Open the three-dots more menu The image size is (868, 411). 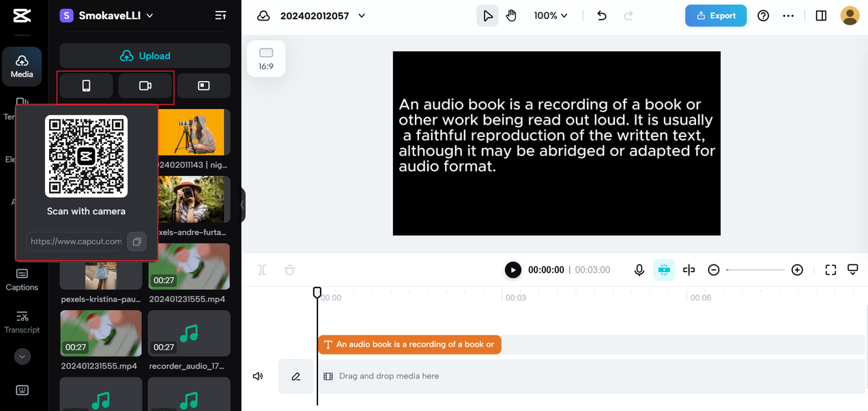[788, 16]
